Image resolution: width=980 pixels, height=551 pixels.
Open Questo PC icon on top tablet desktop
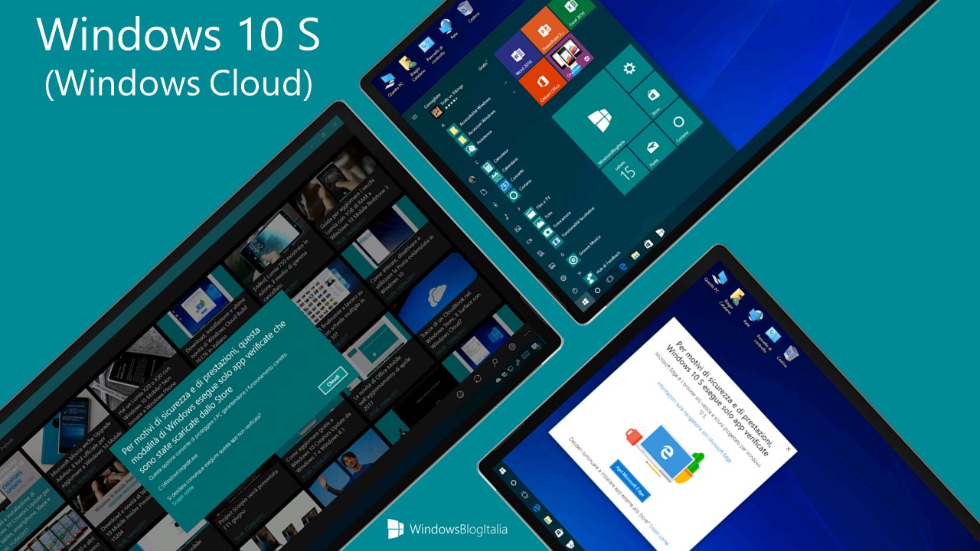pos(390,84)
